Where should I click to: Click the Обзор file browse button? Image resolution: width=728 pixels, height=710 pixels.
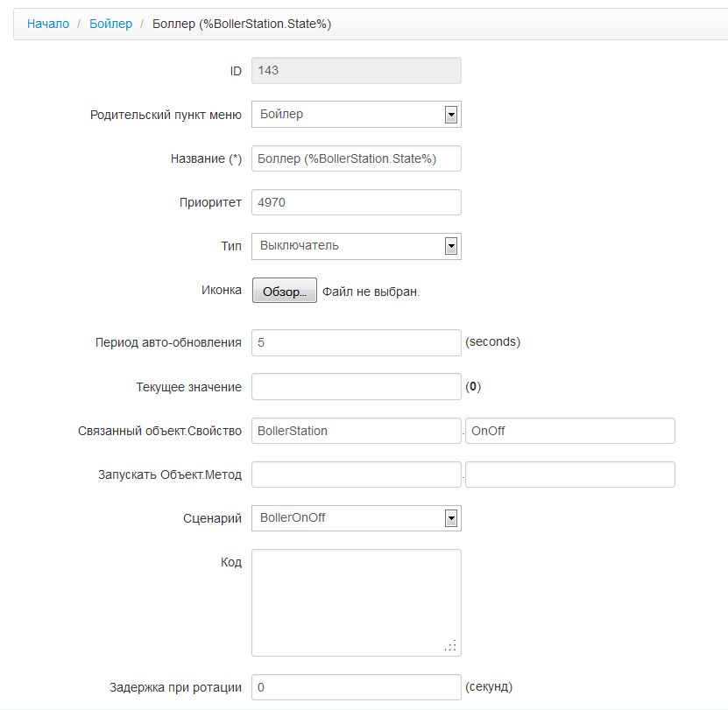tap(284, 292)
